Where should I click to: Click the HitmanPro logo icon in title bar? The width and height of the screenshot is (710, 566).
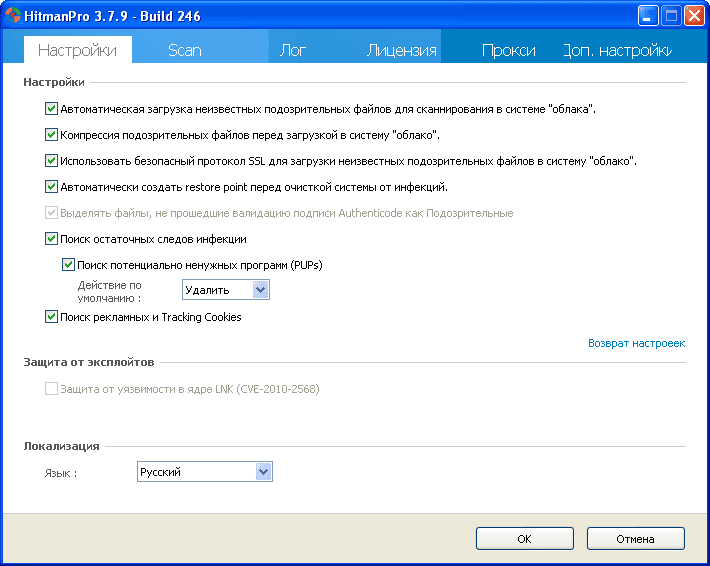click(12, 15)
